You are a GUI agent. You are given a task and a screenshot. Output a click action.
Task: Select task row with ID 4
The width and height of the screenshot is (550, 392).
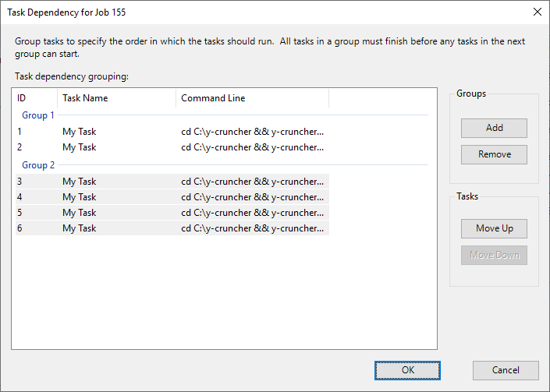click(172, 197)
